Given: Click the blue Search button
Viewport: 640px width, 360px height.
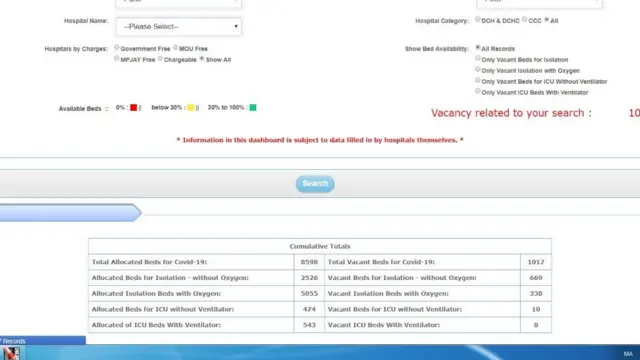Looking at the screenshot, I should click(x=315, y=184).
